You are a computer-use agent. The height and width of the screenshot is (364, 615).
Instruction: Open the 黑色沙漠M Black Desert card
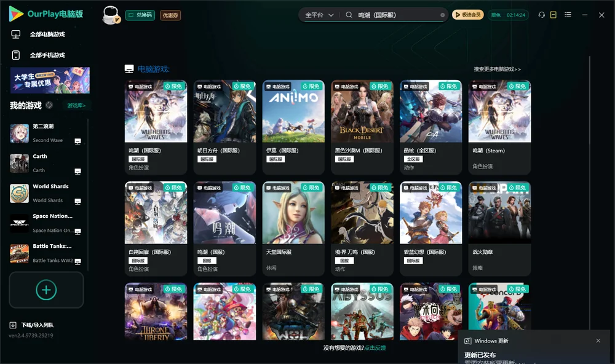click(x=362, y=127)
